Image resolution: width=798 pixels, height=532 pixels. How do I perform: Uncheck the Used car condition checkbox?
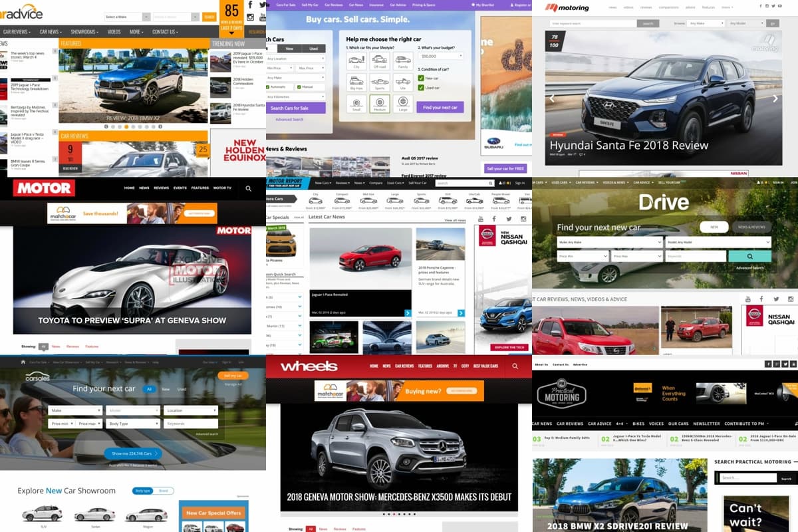click(x=420, y=88)
